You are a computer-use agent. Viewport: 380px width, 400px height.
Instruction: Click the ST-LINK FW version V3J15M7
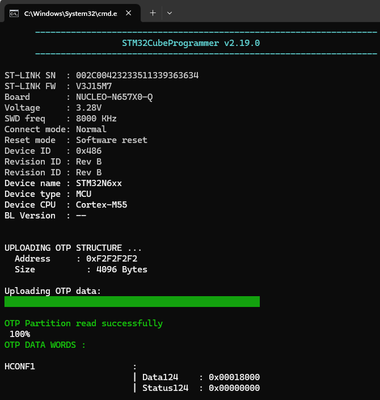coord(94,86)
